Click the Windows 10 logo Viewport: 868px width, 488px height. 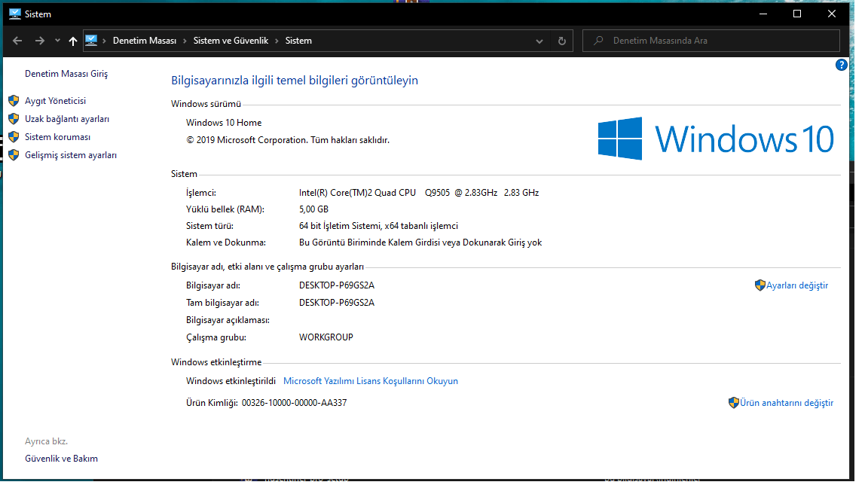click(x=716, y=139)
